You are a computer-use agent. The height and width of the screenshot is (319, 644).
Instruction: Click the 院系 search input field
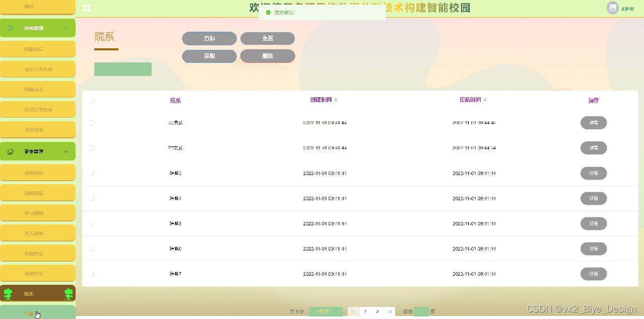coord(123,69)
